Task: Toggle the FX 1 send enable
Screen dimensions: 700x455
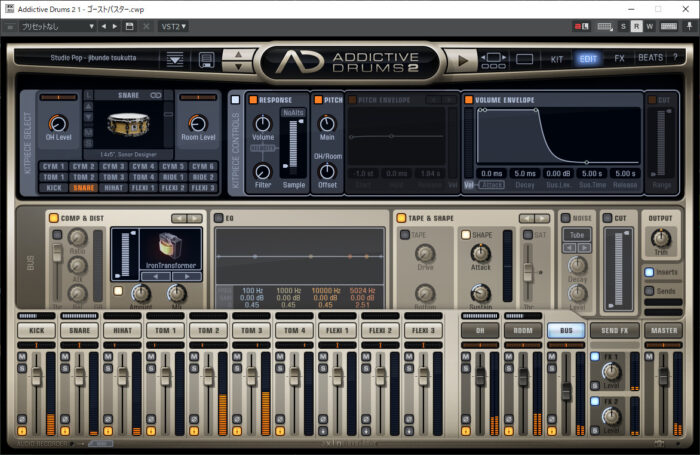Action: [x=595, y=356]
